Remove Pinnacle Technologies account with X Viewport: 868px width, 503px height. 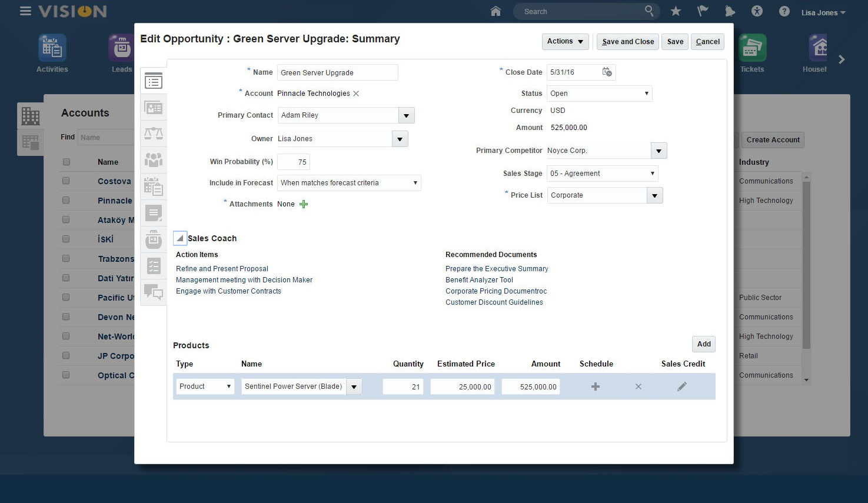tap(356, 94)
